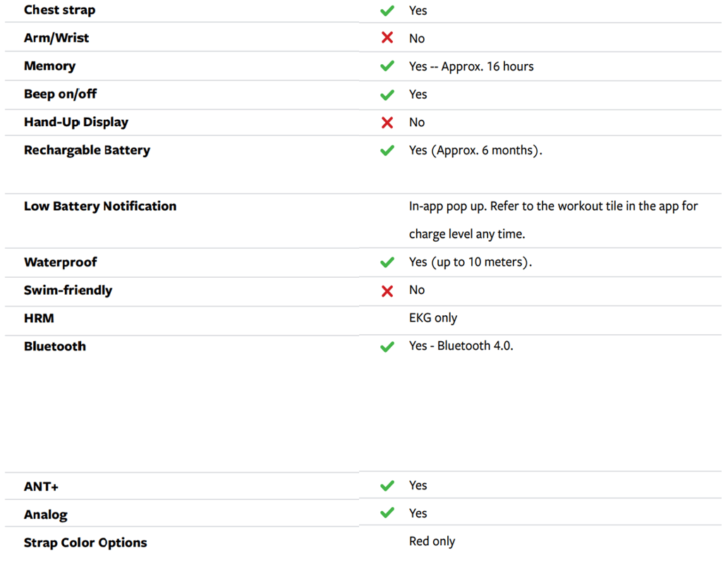Click the green checkmark in ANT+ row

click(x=387, y=486)
